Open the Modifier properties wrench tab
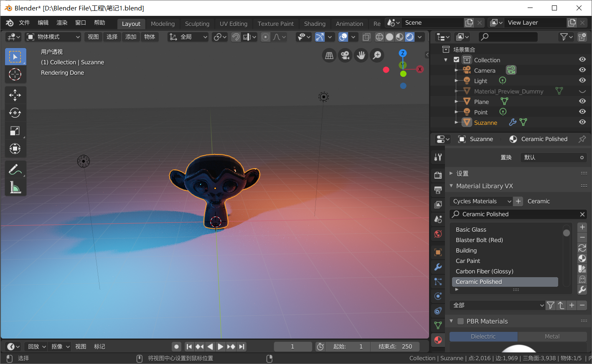Screen dimensions: 592x364 pyautogui.click(x=438, y=267)
